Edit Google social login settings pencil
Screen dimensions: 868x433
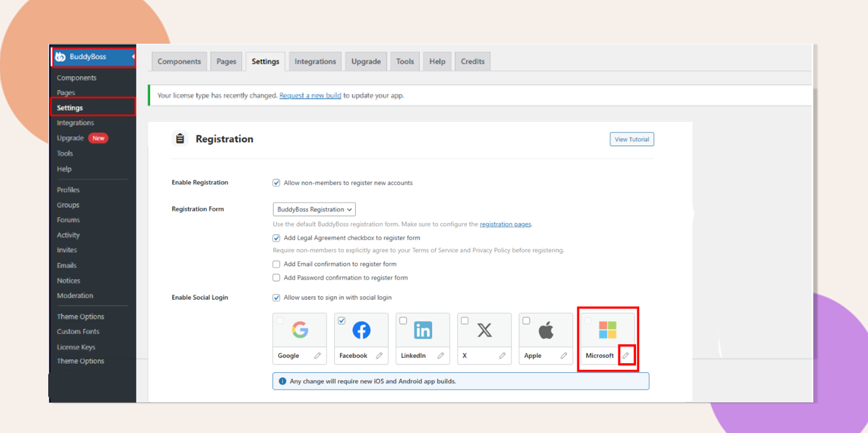pos(317,355)
